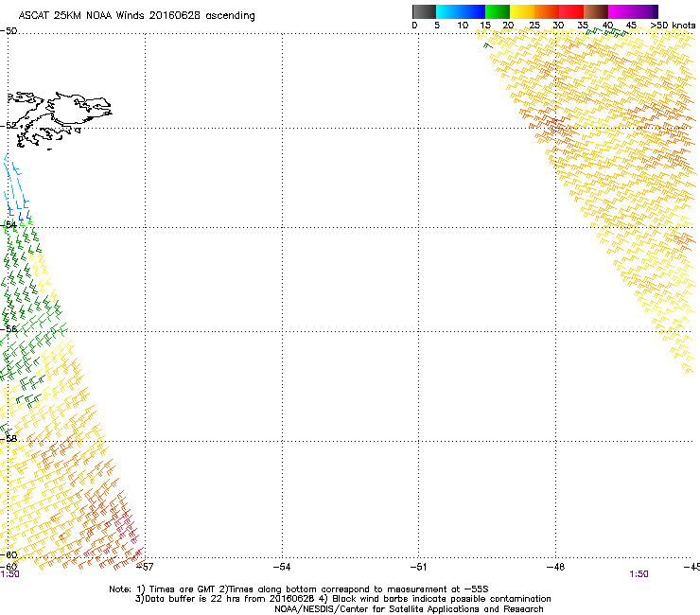Click the '45' label under the color bar
Viewport: 700px width, 615px height.
pos(631,26)
